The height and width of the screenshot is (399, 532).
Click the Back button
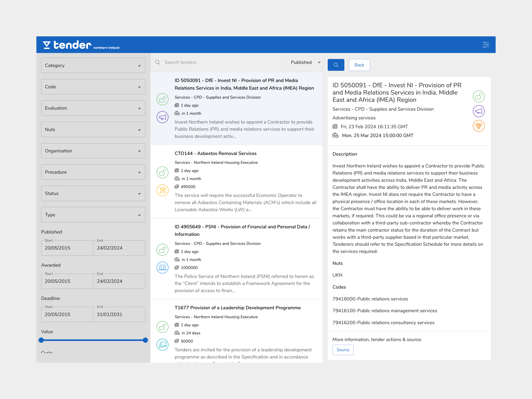(x=359, y=65)
